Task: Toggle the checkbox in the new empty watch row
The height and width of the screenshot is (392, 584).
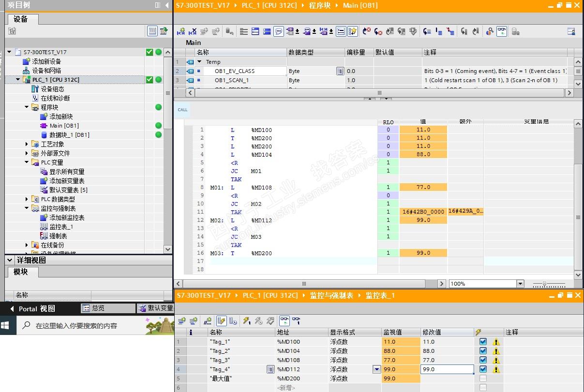Action: tap(483, 388)
